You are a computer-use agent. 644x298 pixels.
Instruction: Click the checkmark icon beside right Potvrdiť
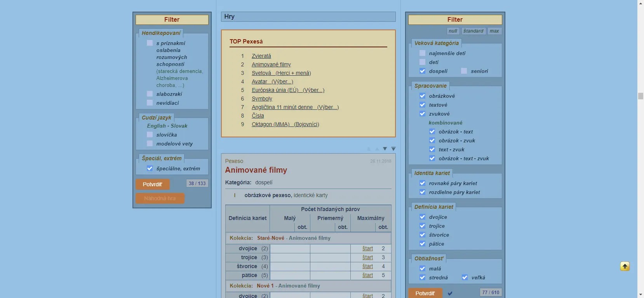click(450, 293)
